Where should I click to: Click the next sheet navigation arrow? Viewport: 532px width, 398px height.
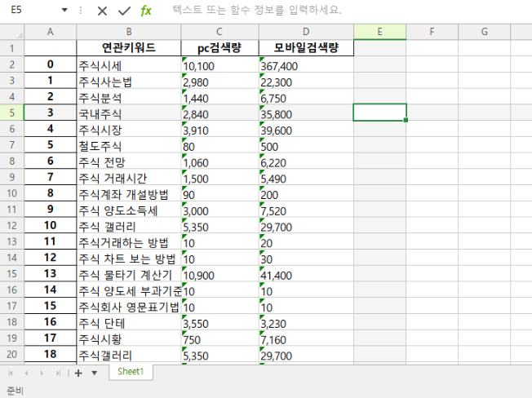point(43,373)
